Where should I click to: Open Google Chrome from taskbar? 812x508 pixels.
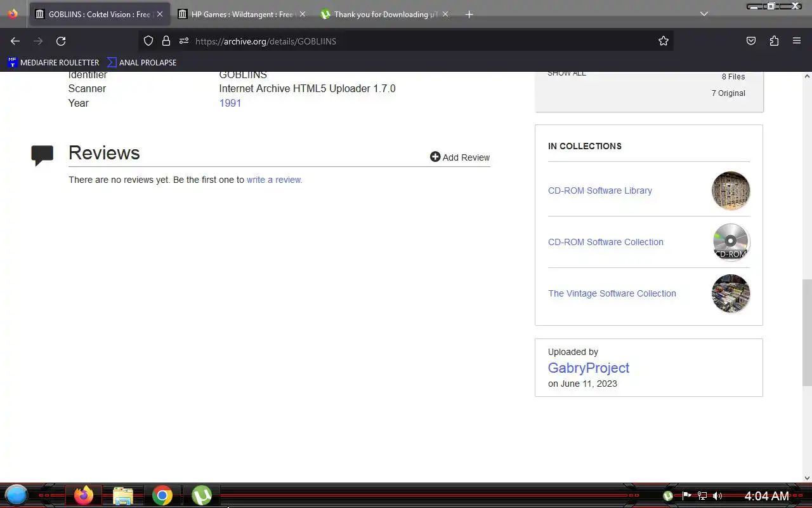(x=162, y=495)
